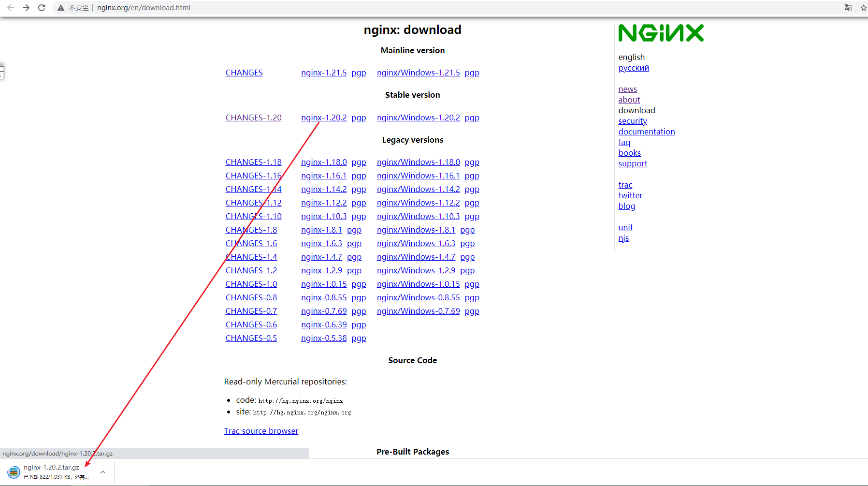The height and width of the screenshot is (486, 868).
Task: Open CHANGES-1.18 link
Action: pyautogui.click(x=253, y=162)
